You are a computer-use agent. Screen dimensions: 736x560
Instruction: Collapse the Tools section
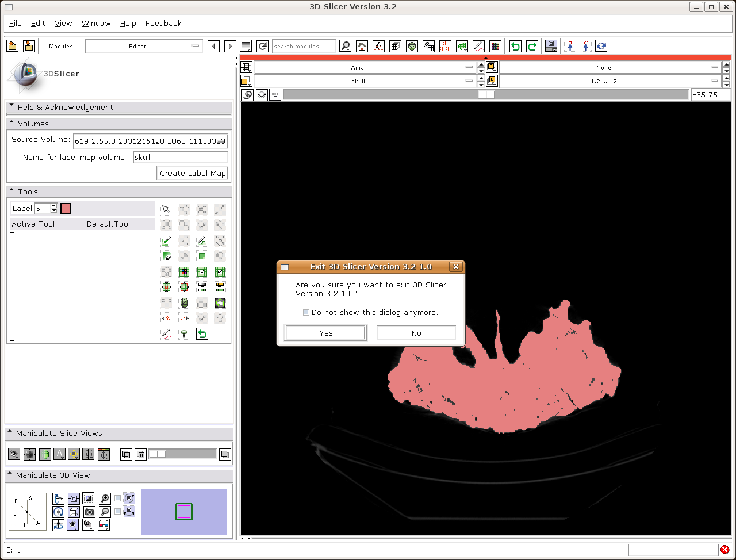click(118, 191)
